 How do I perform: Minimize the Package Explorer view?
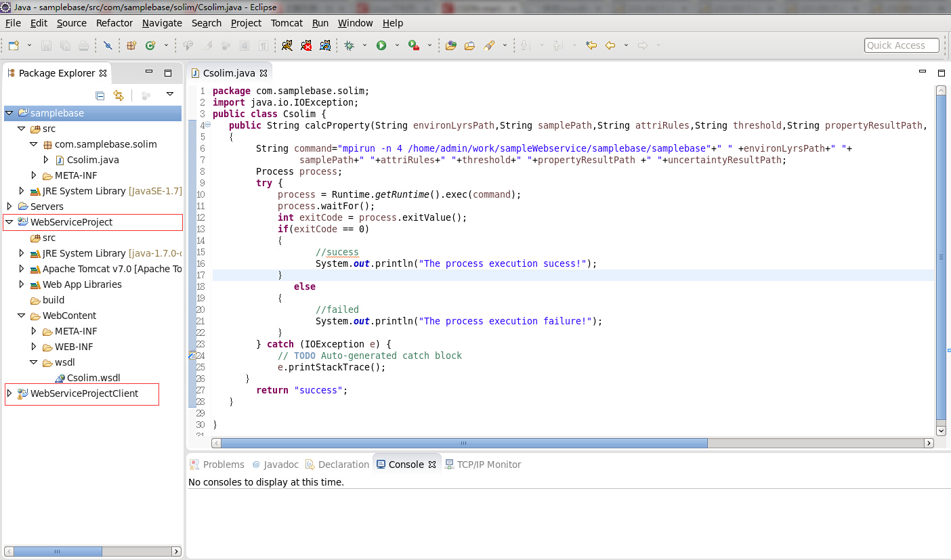(149, 72)
